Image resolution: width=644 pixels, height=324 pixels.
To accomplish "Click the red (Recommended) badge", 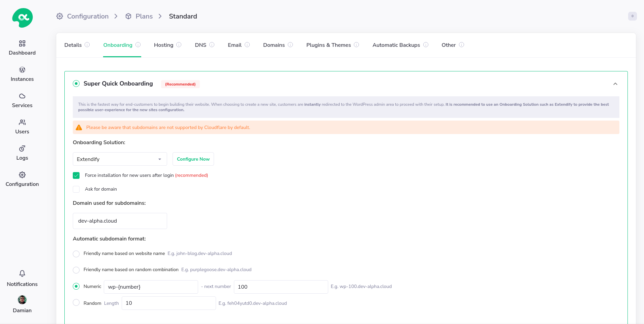I will point(180,84).
